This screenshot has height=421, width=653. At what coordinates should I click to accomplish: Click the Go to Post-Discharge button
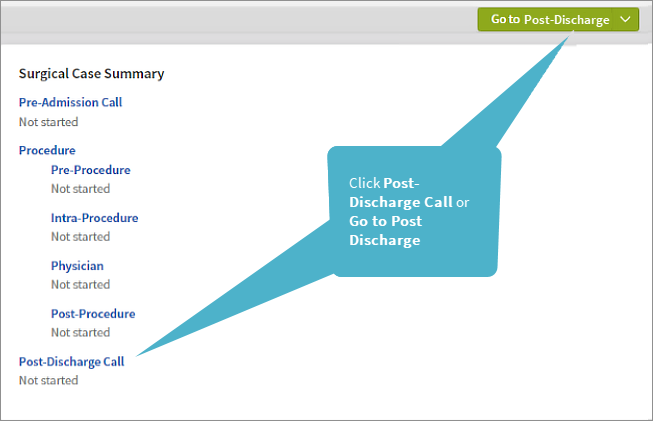(549, 19)
